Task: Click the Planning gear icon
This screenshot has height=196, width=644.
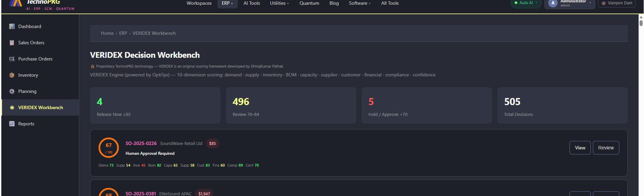Action: coord(12,91)
